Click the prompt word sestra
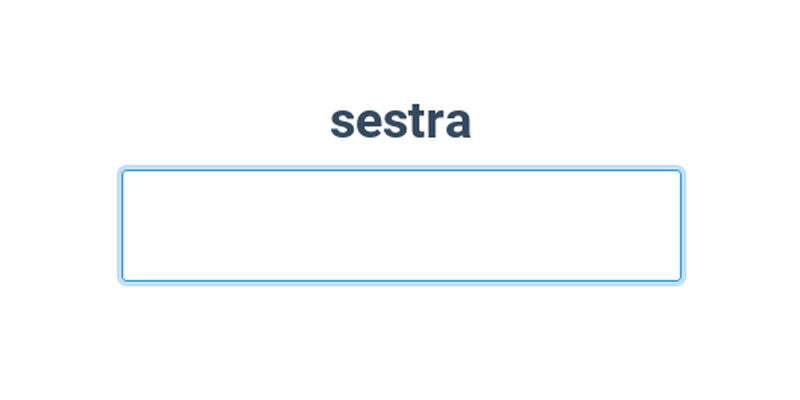Image resolution: width=800 pixels, height=400 pixels. coord(400,122)
